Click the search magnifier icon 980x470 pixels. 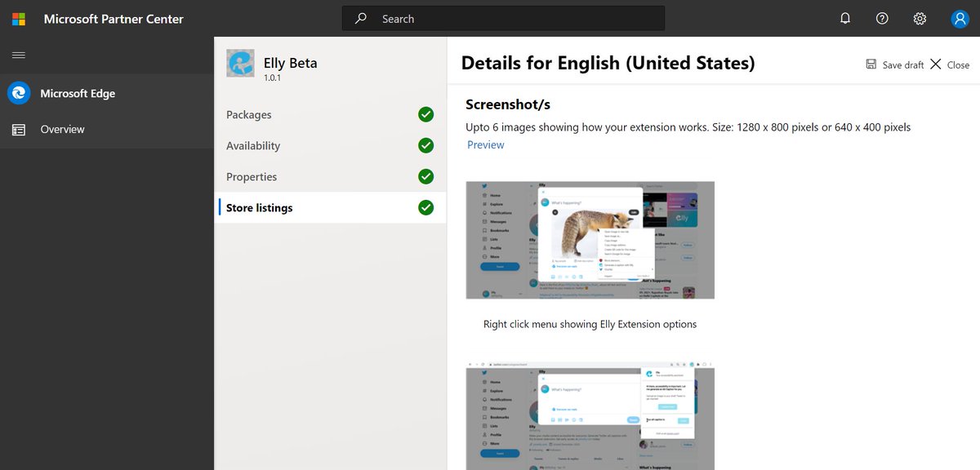click(x=361, y=19)
